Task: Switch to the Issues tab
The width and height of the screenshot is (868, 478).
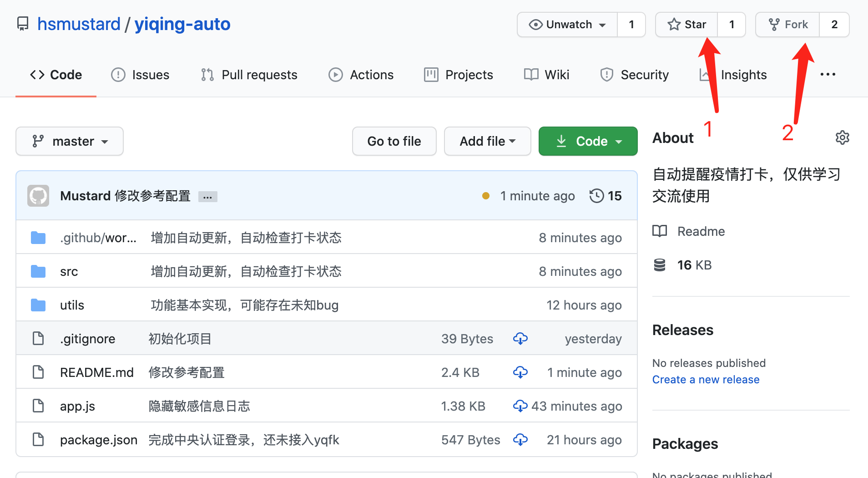Action: [x=140, y=75]
